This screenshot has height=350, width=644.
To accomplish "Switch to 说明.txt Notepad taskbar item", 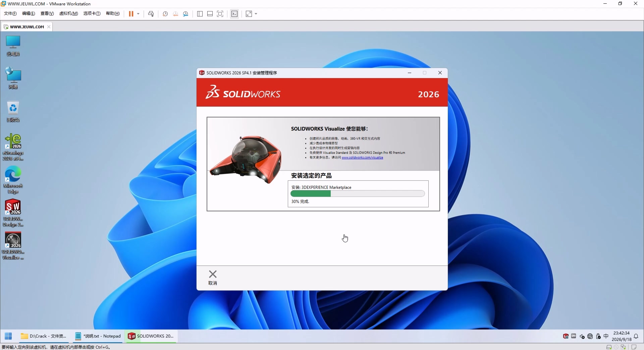I will coord(98,336).
